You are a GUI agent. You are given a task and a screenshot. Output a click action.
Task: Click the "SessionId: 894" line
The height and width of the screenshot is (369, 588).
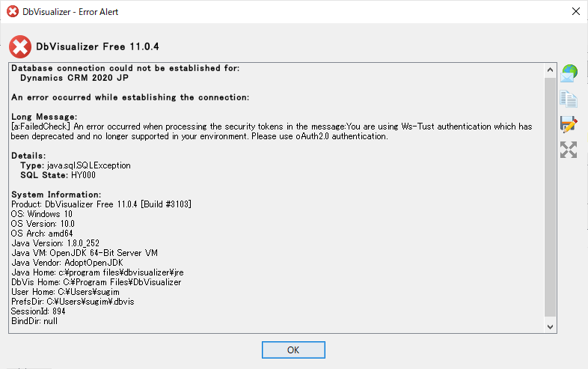pos(38,311)
